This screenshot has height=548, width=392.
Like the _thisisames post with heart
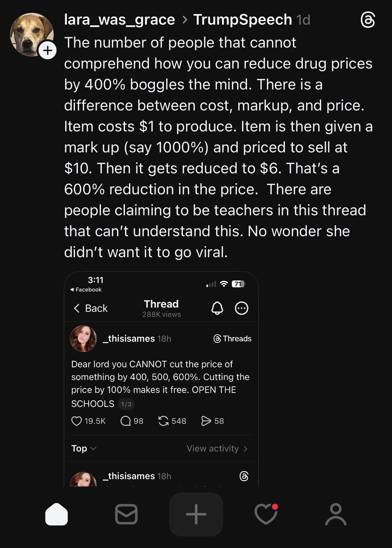pyautogui.click(x=77, y=421)
